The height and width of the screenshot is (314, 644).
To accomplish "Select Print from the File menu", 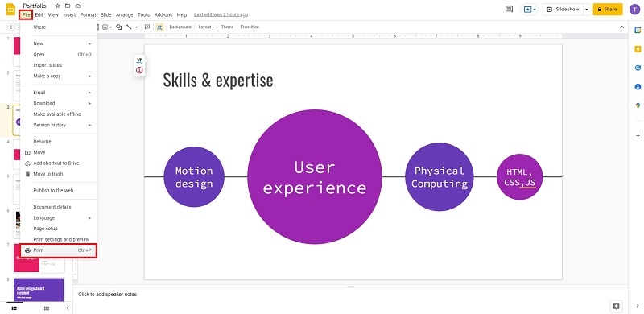I will coord(58,250).
